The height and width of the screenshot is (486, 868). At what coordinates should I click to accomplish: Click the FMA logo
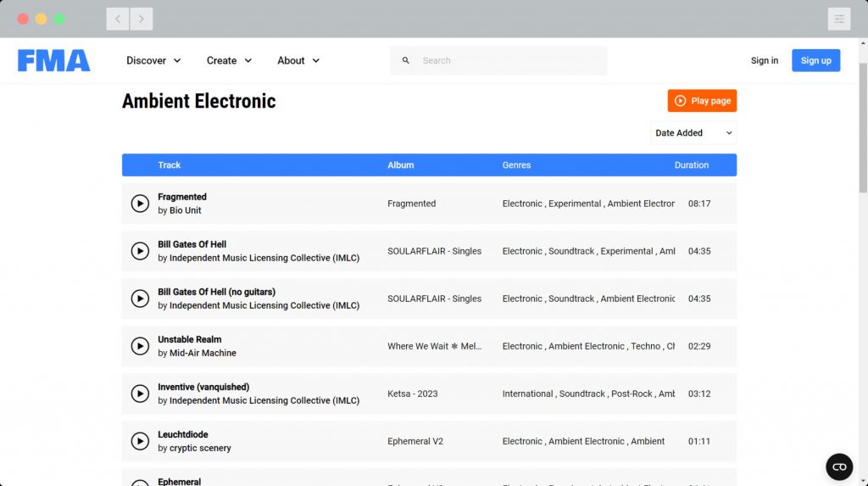(x=53, y=60)
